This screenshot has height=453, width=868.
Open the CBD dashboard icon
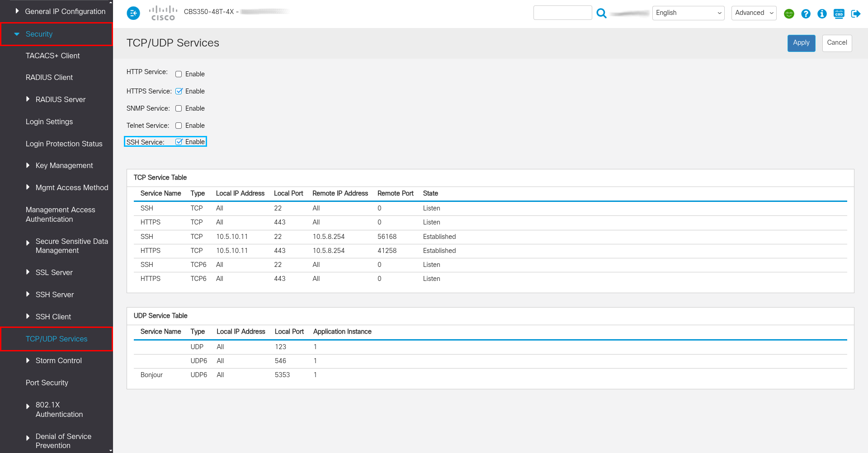coord(839,14)
